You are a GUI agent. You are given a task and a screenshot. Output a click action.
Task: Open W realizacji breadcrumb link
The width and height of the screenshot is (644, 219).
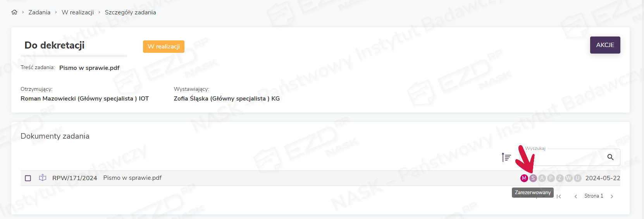coord(77,12)
